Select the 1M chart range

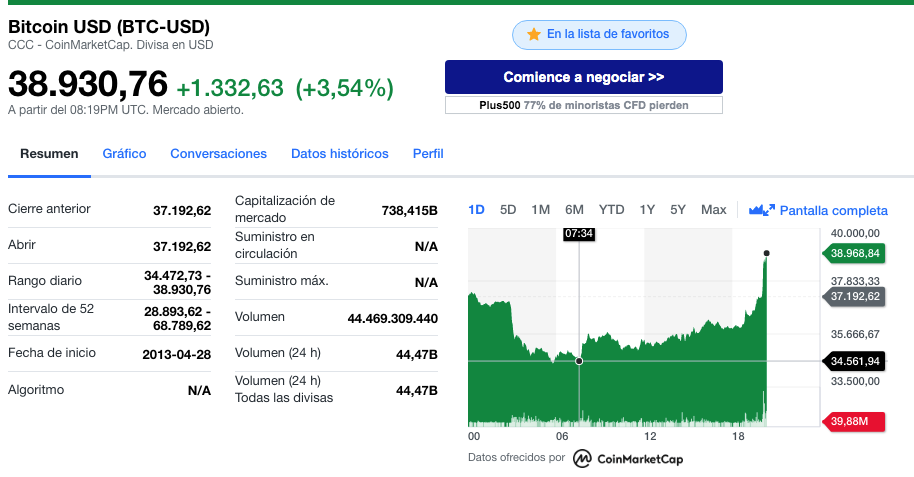coord(540,210)
